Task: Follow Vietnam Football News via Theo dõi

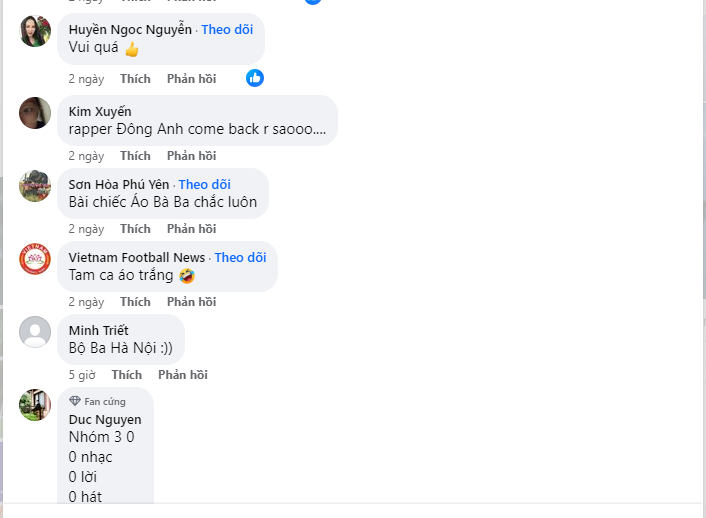Action: (x=240, y=258)
